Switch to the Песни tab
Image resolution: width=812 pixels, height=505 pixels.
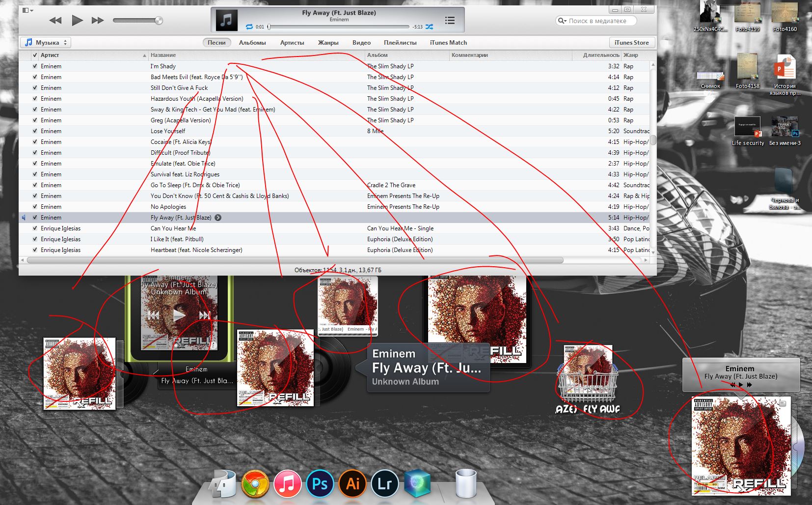217,43
